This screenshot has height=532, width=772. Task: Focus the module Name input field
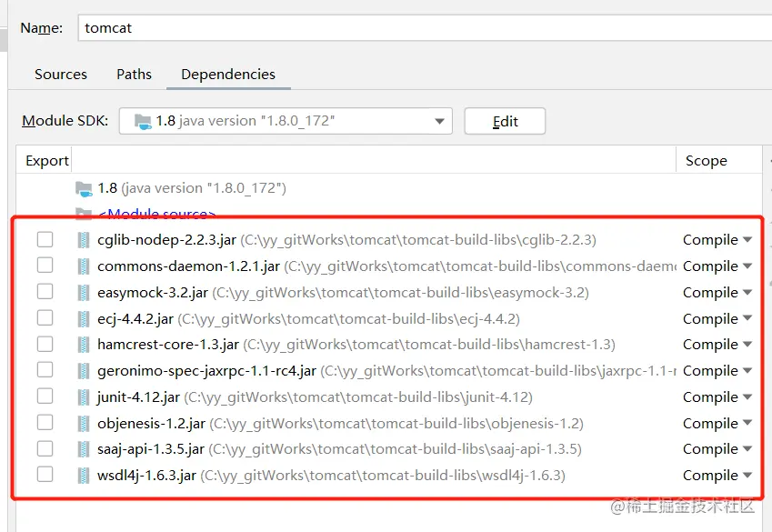click(425, 28)
